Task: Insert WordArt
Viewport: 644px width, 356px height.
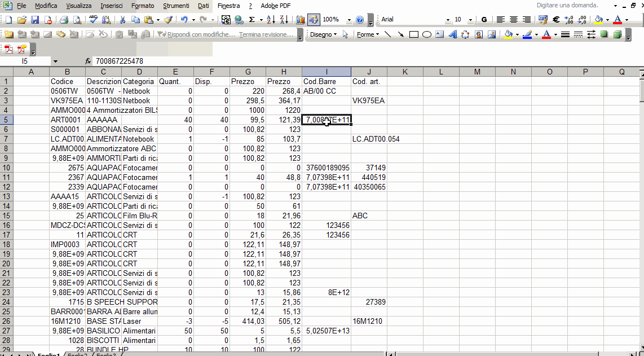Action: [x=453, y=34]
